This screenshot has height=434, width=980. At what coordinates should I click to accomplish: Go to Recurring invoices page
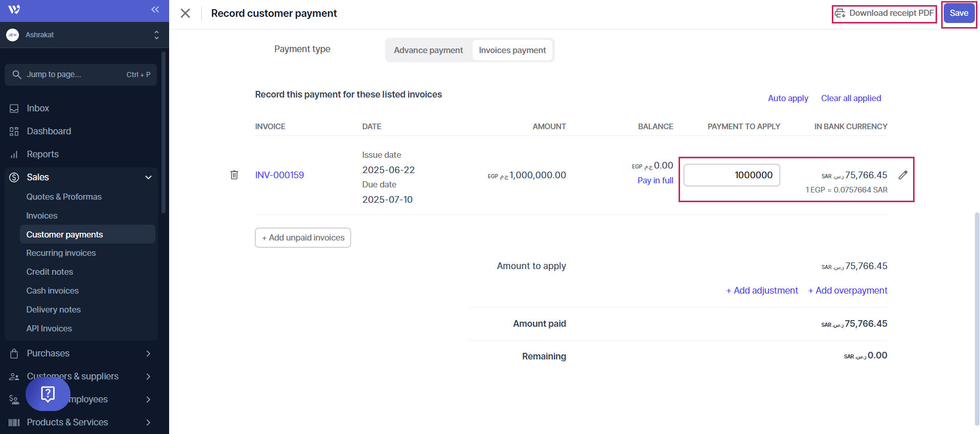point(61,253)
